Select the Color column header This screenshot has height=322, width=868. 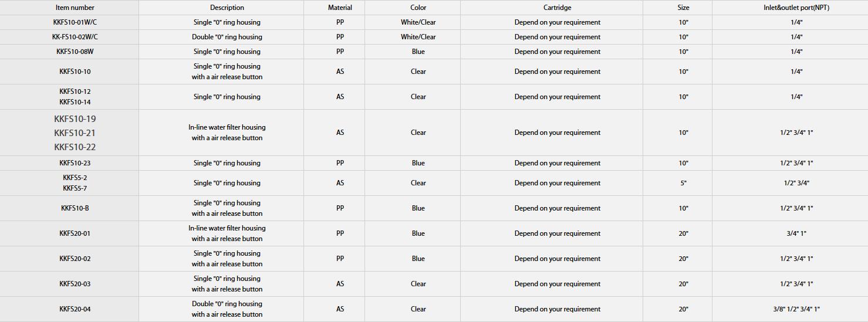coord(418,8)
